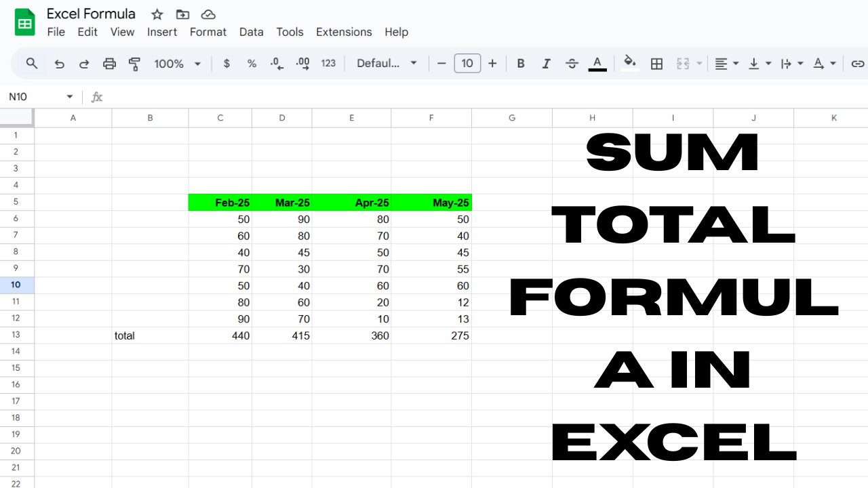Viewport: 868px width, 488px height.
Task: Select row 13 header
Action: (16, 335)
